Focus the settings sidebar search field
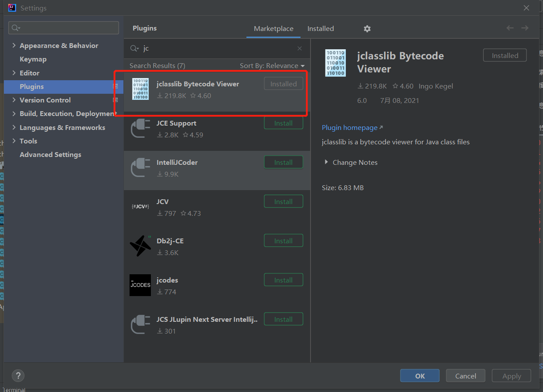The width and height of the screenshot is (543, 392). [x=64, y=28]
